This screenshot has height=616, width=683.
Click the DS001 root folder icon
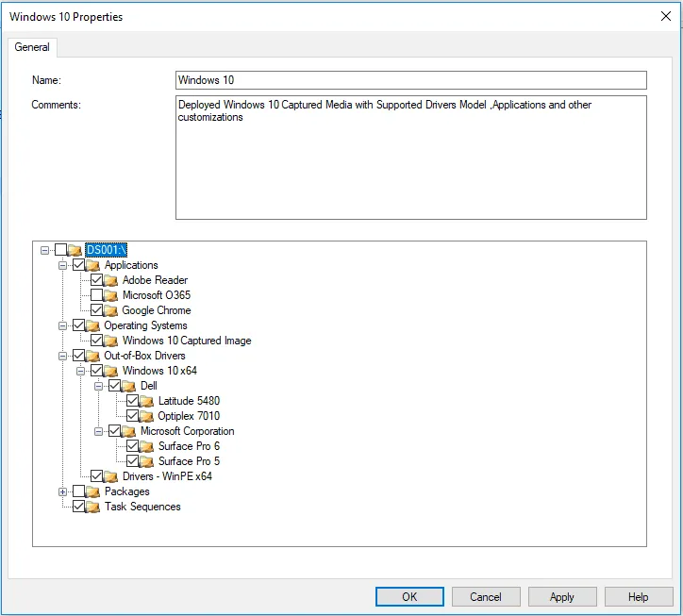coord(75,250)
